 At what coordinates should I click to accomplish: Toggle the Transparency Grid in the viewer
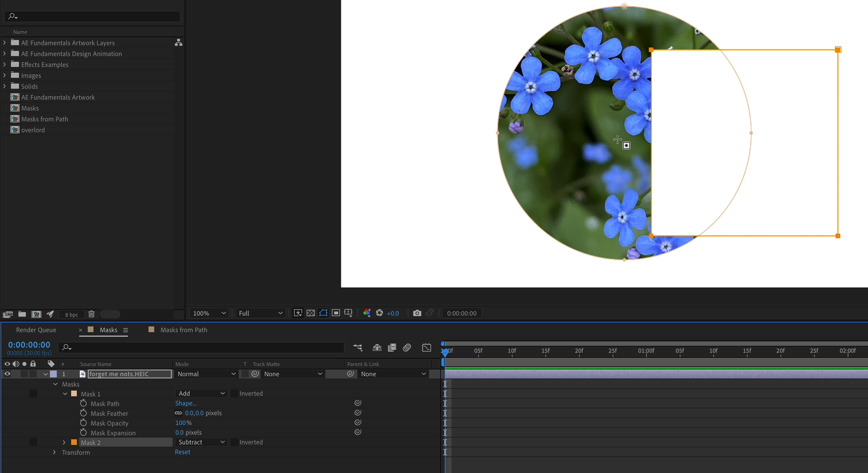tap(310, 313)
